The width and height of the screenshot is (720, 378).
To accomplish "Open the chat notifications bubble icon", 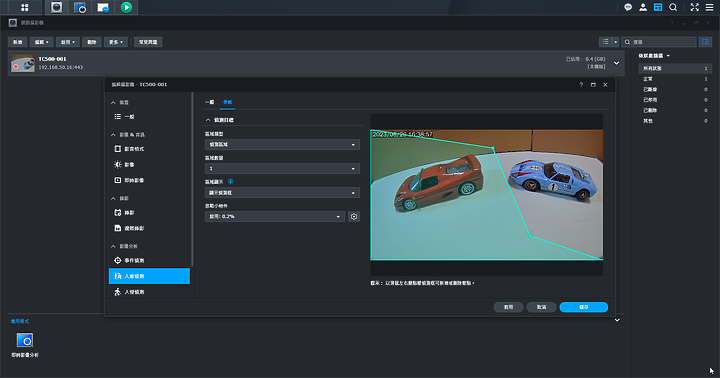I will [628, 7].
